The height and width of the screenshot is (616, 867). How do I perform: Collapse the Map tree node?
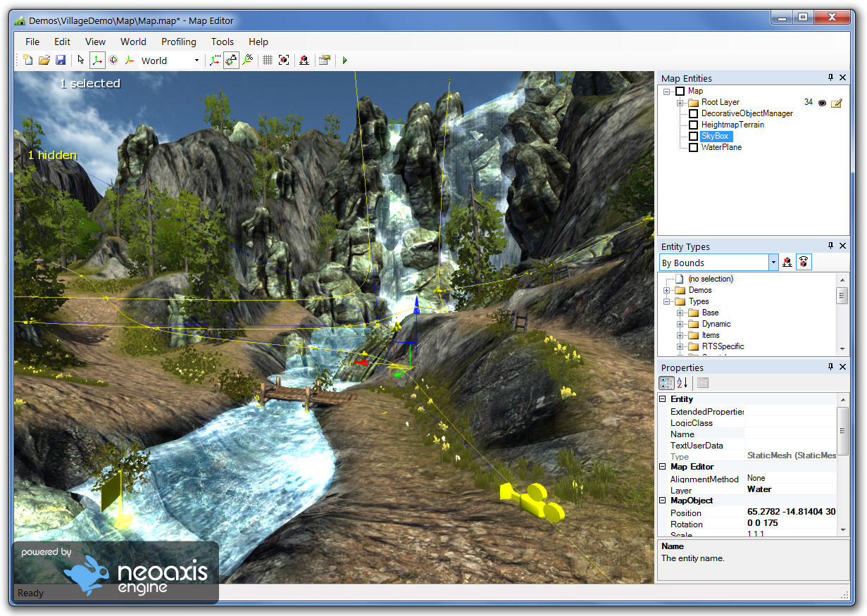[666, 91]
